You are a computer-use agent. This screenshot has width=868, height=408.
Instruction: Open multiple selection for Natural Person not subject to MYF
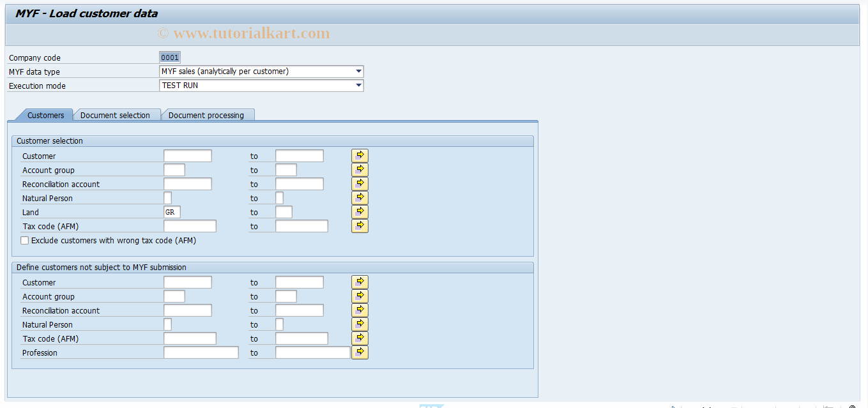(x=360, y=324)
